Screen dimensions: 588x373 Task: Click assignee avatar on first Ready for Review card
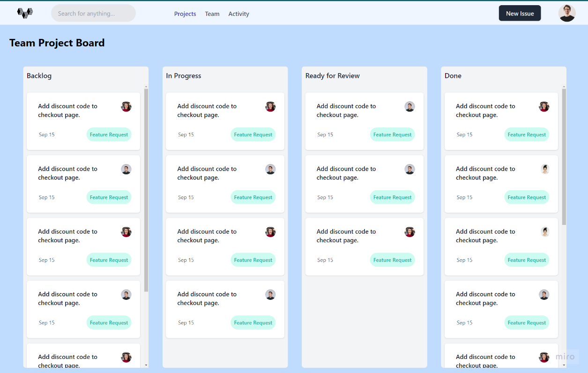tap(409, 106)
